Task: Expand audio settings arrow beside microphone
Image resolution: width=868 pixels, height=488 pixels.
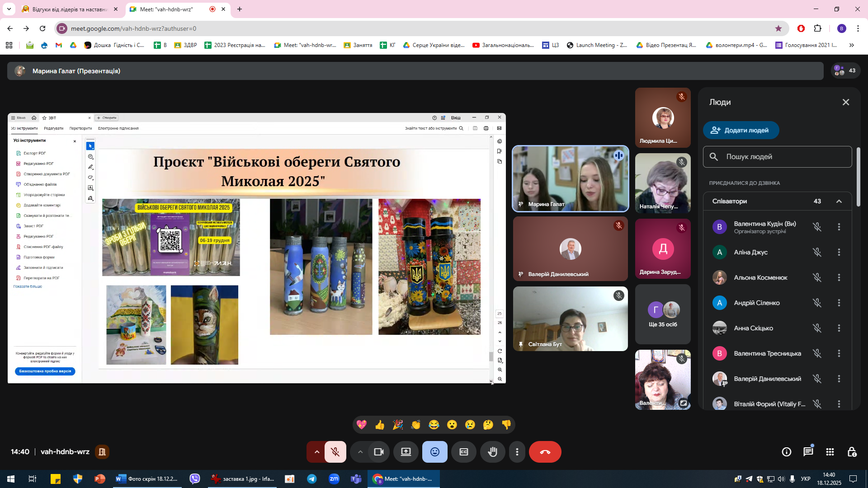Action: tap(317, 452)
